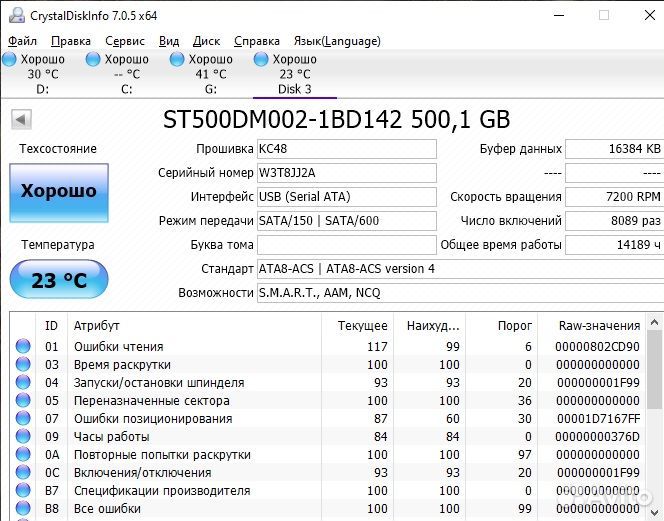Screen dimensions: 664x521
Task: Click the rotation speed field 7200 RPM
Action: (614, 197)
